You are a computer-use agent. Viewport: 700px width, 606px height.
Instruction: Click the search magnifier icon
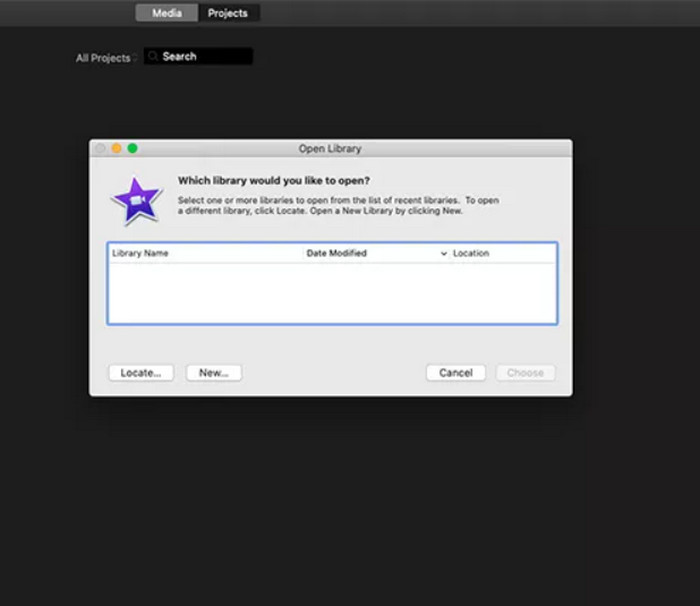point(153,56)
